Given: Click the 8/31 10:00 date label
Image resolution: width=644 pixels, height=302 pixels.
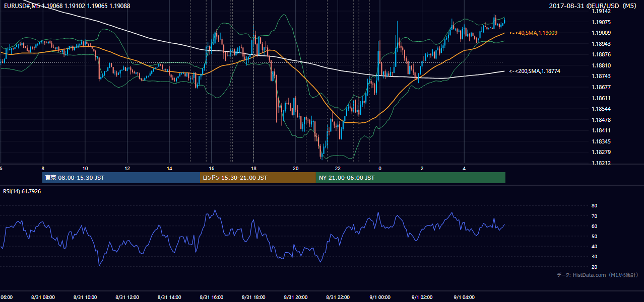Looking at the screenshot, I should pos(85,297).
